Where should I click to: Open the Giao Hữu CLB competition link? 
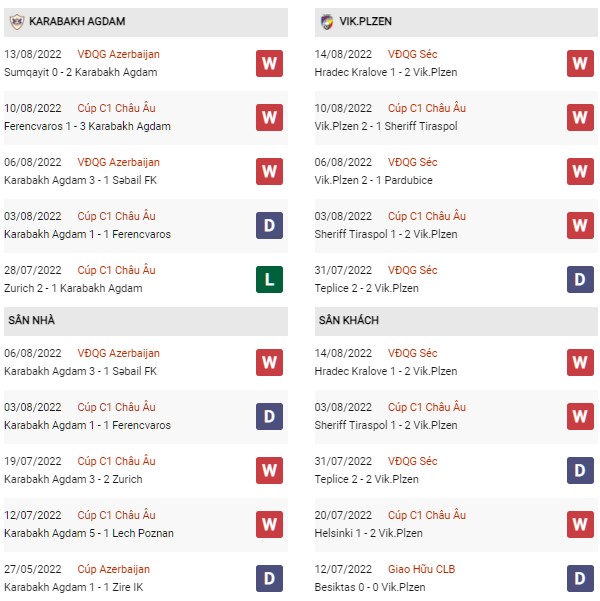pyautogui.click(x=421, y=569)
